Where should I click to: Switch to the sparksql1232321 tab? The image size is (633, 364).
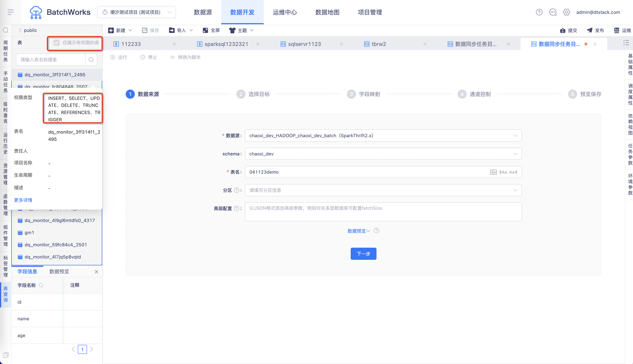click(x=226, y=44)
